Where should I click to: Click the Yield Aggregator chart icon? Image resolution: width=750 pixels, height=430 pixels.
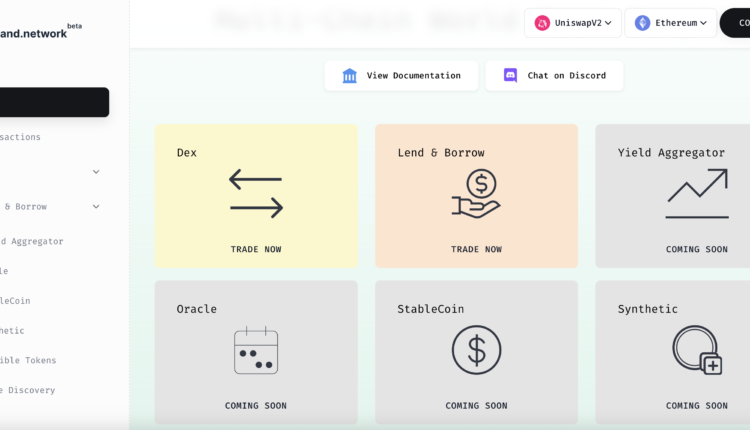[697, 194]
